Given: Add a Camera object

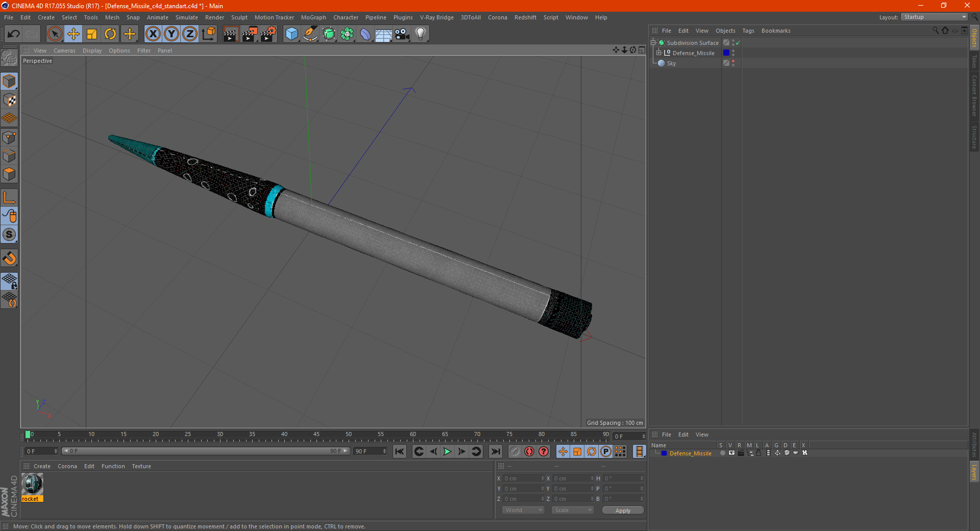Looking at the screenshot, I should coord(402,34).
